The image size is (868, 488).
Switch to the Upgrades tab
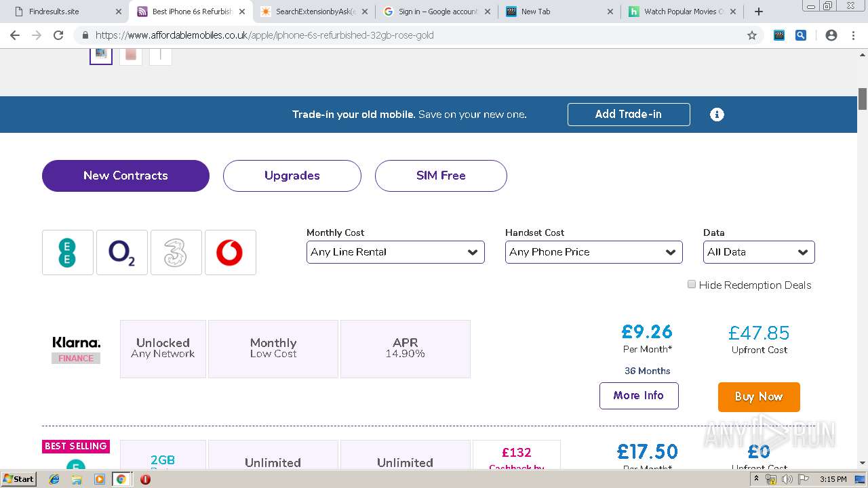tap(292, 176)
